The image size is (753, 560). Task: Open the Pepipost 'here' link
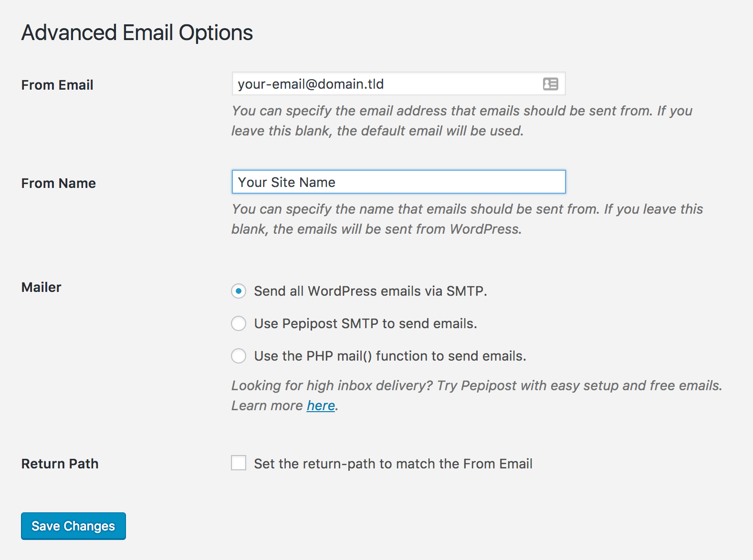tap(321, 405)
